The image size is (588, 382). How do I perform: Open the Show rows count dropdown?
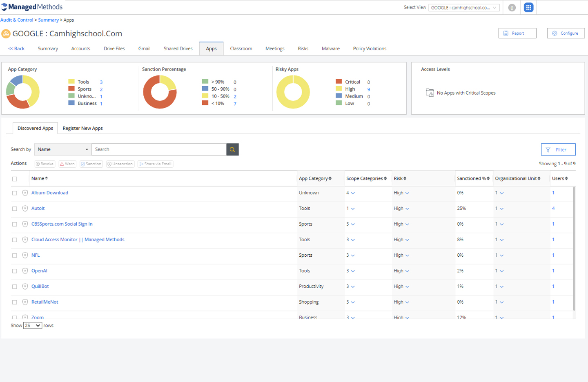coord(33,326)
